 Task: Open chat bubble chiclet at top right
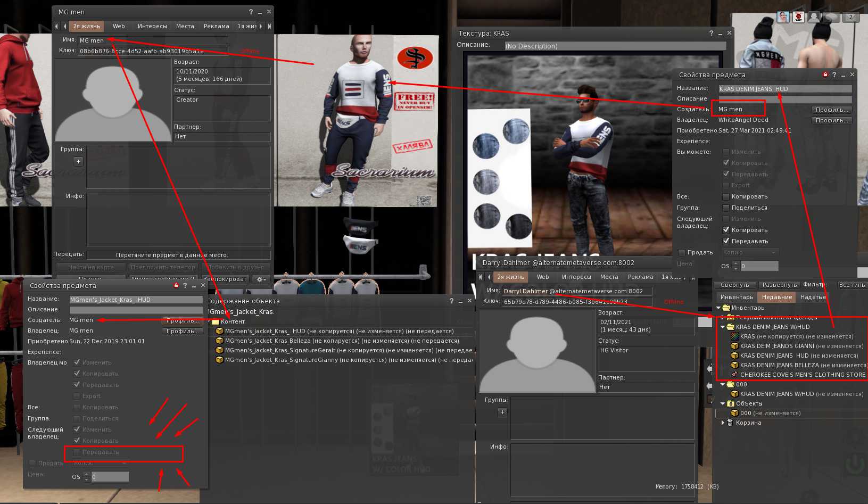coord(832,17)
